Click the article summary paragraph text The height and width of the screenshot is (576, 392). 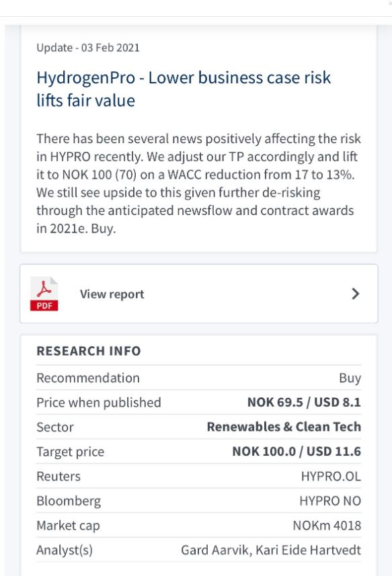198,183
